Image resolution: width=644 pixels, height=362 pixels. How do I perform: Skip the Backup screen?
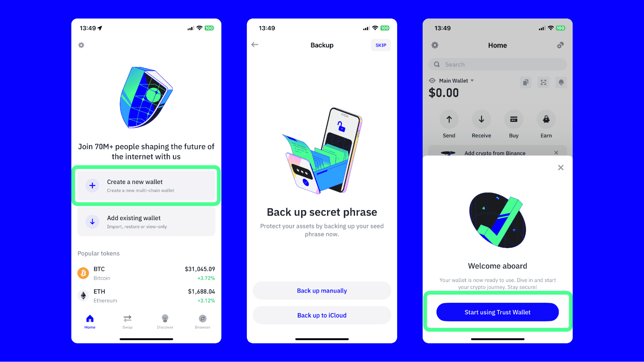[x=380, y=45]
